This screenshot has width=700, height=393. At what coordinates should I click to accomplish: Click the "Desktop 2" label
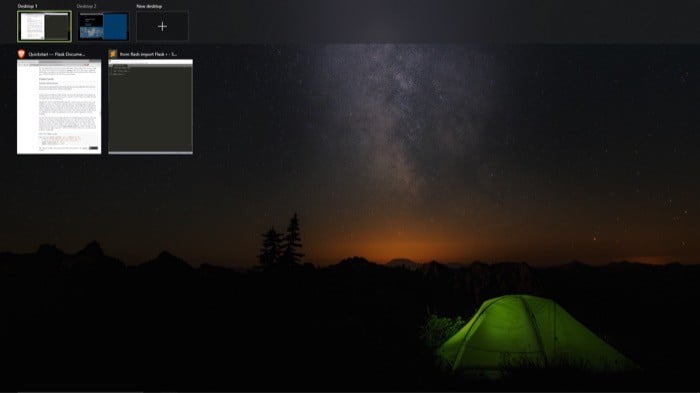coord(87,6)
